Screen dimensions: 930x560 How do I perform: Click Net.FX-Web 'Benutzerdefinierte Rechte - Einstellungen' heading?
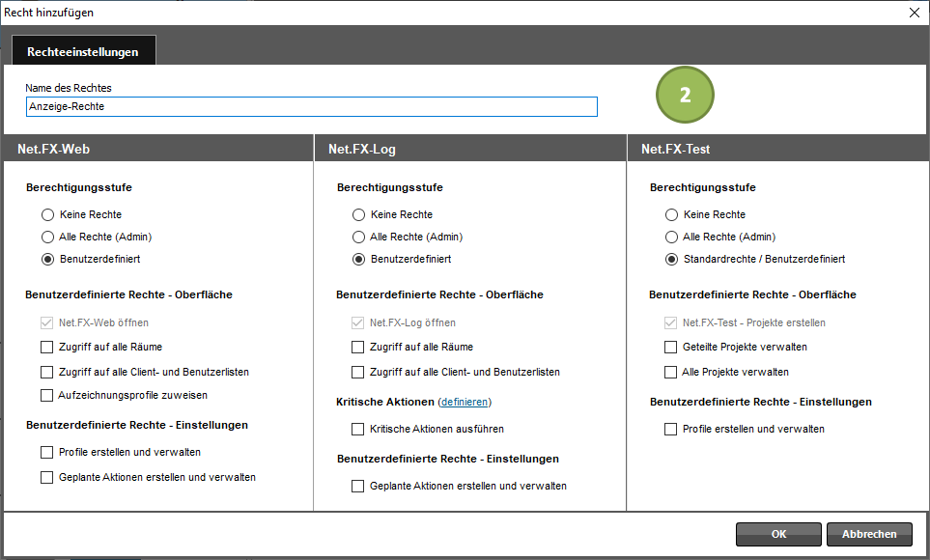pyautogui.click(x=137, y=426)
